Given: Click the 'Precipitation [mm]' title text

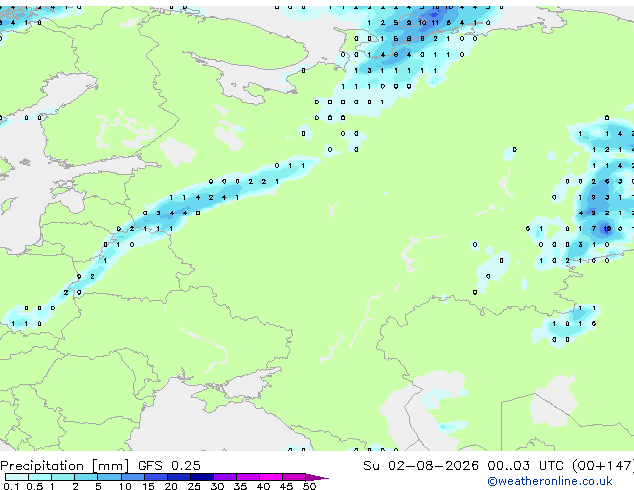Looking at the screenshot, I should tap(65, 466).
